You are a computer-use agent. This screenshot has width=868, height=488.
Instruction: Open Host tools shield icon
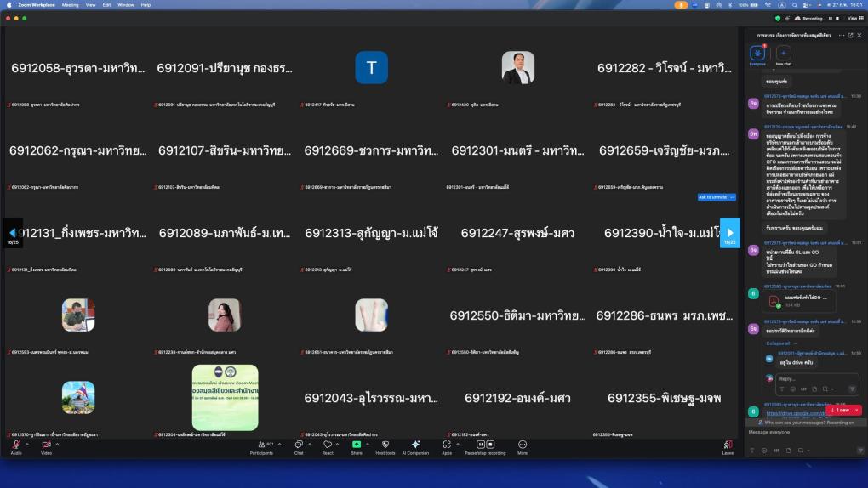click(x=385, y=445)
